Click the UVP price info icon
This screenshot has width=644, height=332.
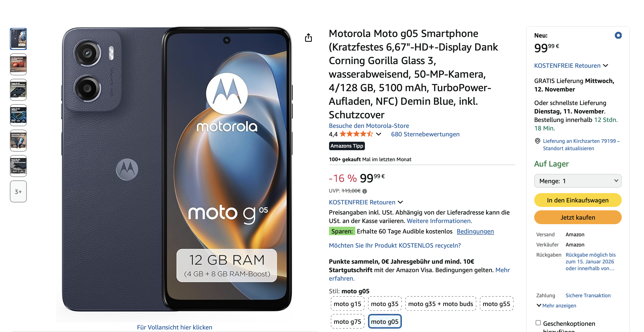coord(365,191)
